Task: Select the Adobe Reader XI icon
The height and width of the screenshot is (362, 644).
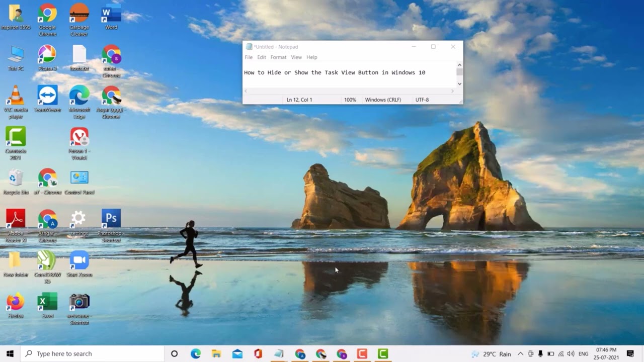Action: (x=16, y=226)
